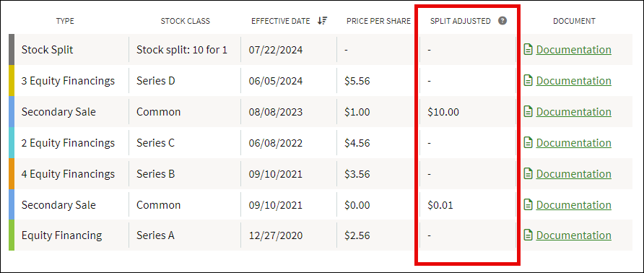Open Documentation link for Series A Equity Financing
Viewport: 644px width, 273px height.
[x=573, y=235]
